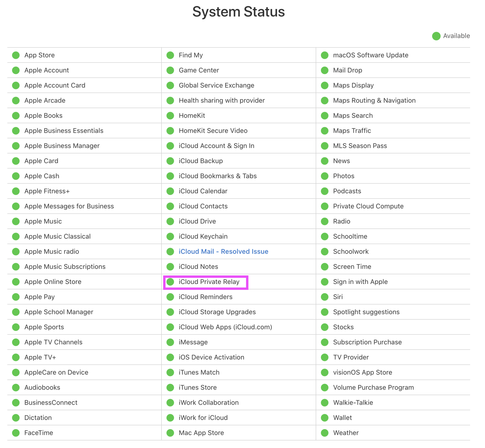Select the iTunes Store entry

click(198, 388)
